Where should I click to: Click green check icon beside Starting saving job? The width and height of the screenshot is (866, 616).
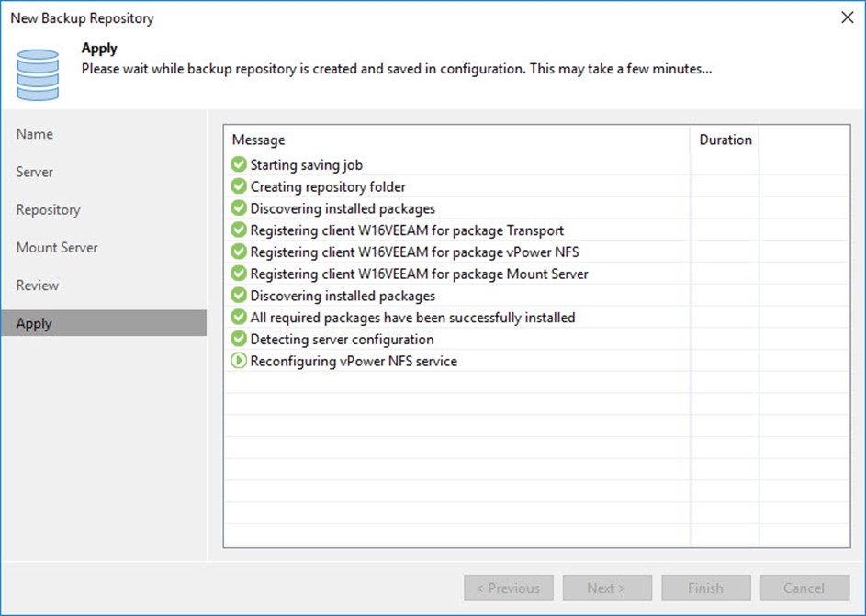pyautogui.click(x=239, y=165)
